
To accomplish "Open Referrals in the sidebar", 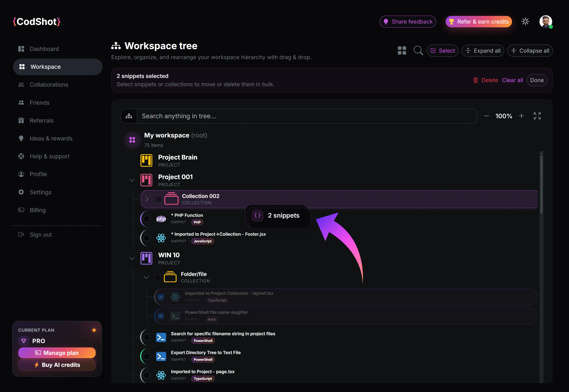I will coord(58,120).
